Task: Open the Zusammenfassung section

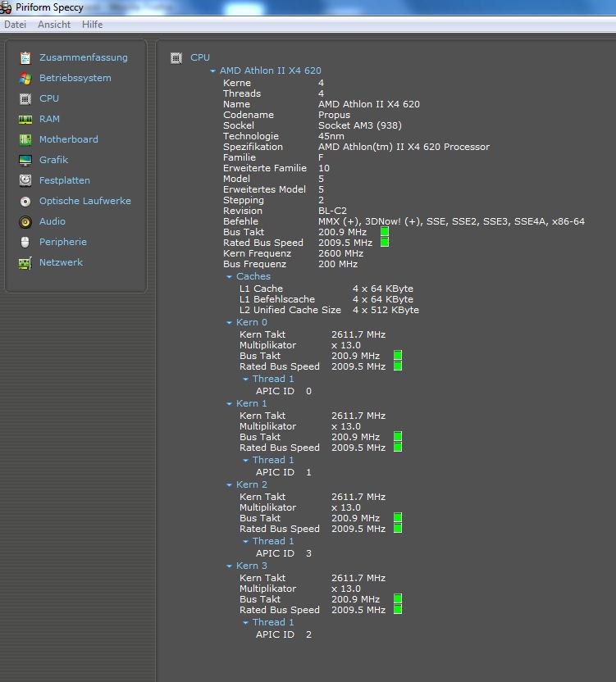Action: (x=84, y=57)
